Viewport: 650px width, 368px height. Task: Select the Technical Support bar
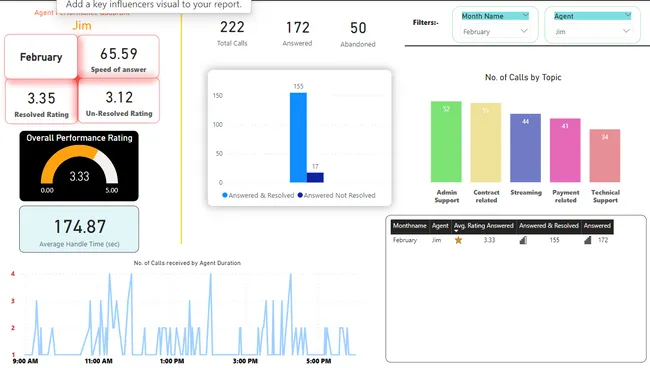pos(605,156)
